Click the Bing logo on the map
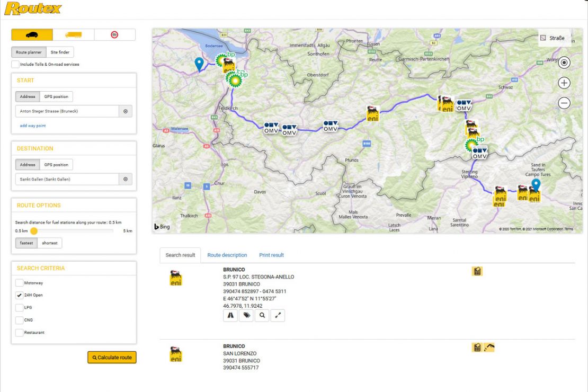 click(x=162, y=227)
